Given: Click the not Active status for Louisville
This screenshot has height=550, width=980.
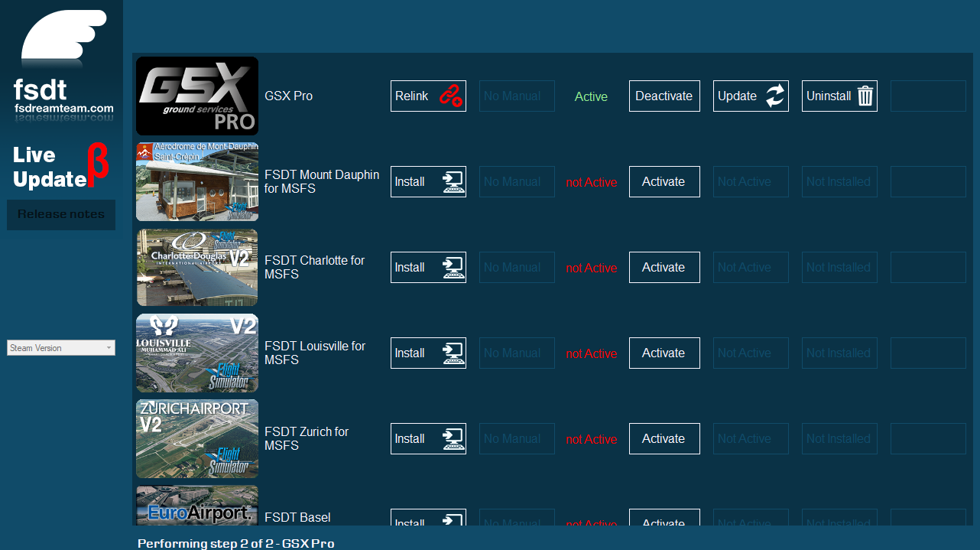Looking at the screenshot, I should pyautogui.click(x=591, y=353).
